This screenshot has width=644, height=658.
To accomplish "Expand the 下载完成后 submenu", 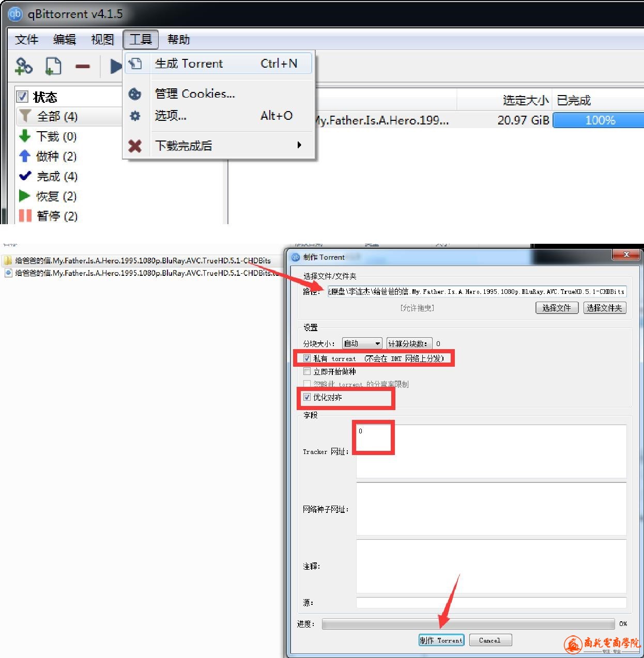I will (227, 146).
